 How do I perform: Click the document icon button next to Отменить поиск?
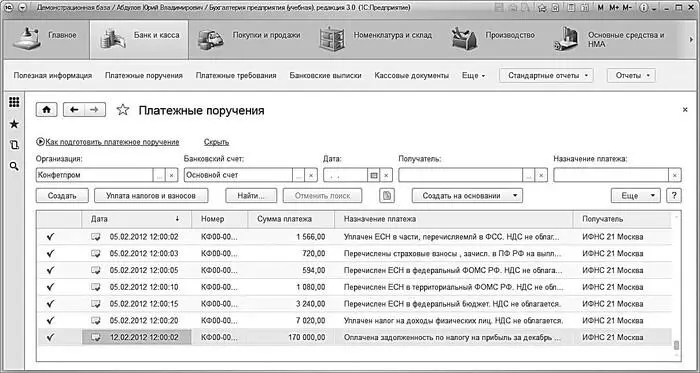point(387,195)
